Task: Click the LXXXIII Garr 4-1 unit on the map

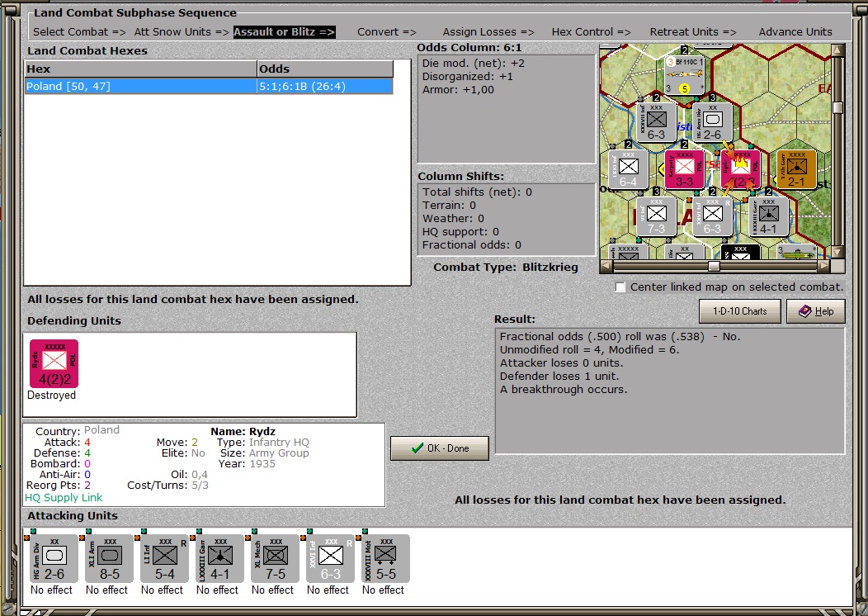Action: coord(768,216)
